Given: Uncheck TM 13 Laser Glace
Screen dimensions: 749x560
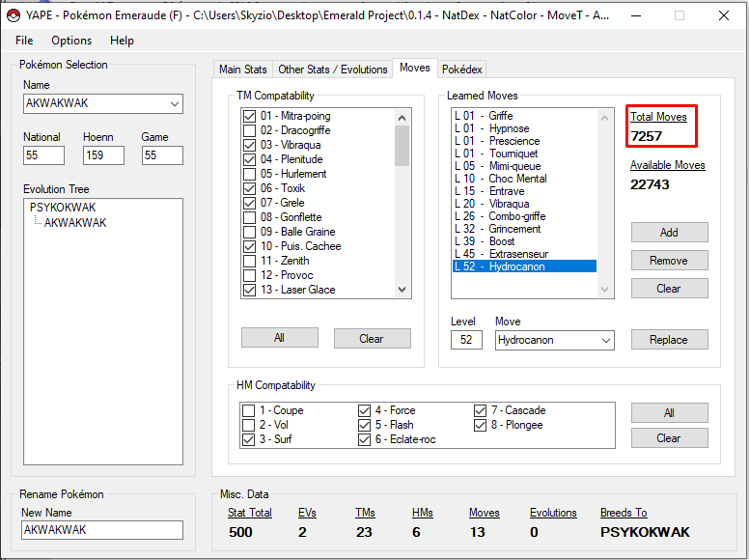Looking at the screenshot, I should 249,290.
